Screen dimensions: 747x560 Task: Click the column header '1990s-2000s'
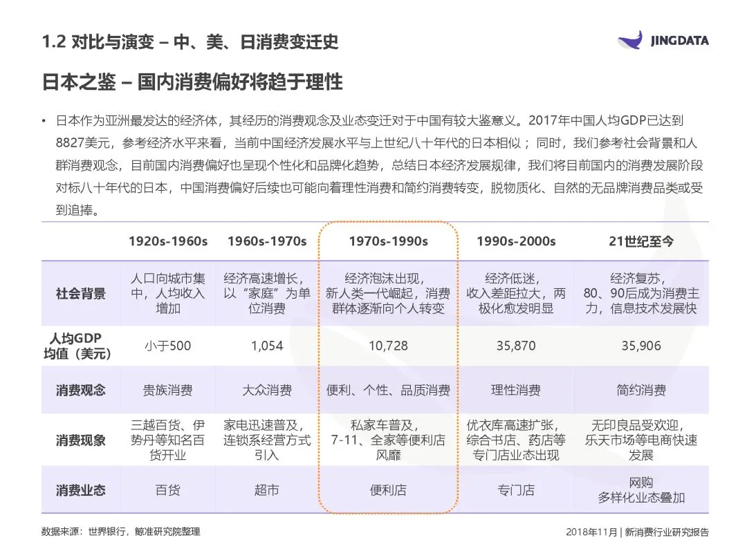pos(516,241)
